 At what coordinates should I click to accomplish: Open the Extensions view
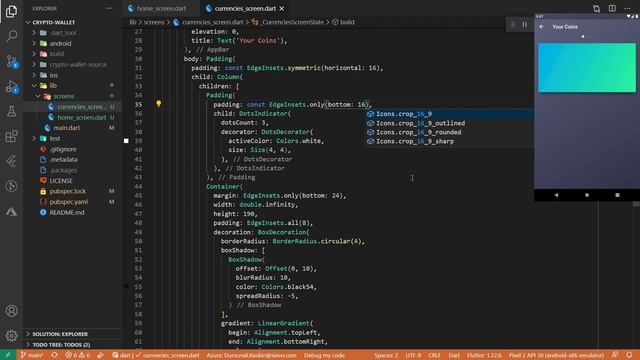[11, 136]
